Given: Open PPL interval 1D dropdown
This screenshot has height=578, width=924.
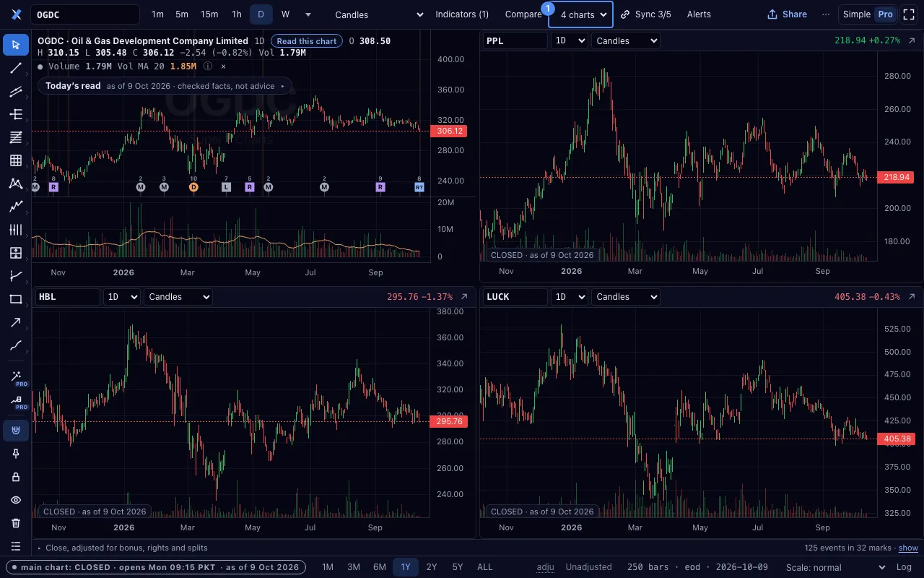Looking at the screenshot, I should 569,40.
